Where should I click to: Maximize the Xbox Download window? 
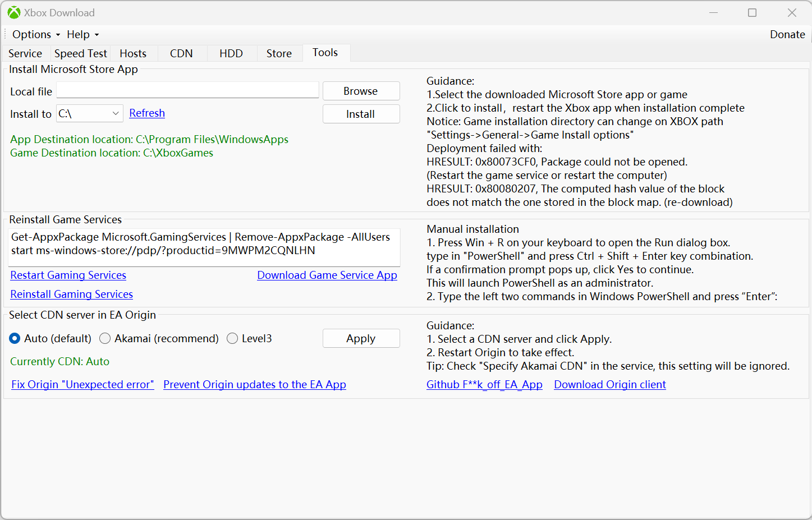(x=753, y=12)
